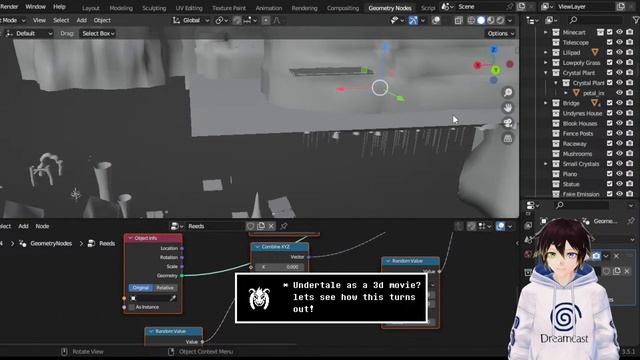
Task: Collapse top-level Crystal Plant collection
Action: click(x=546, y=73)
